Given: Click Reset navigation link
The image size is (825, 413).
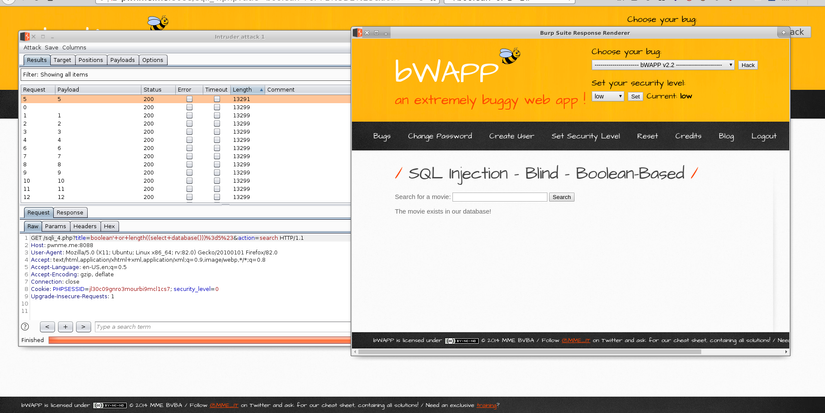Looking at the screenshot, I should 647,136.
